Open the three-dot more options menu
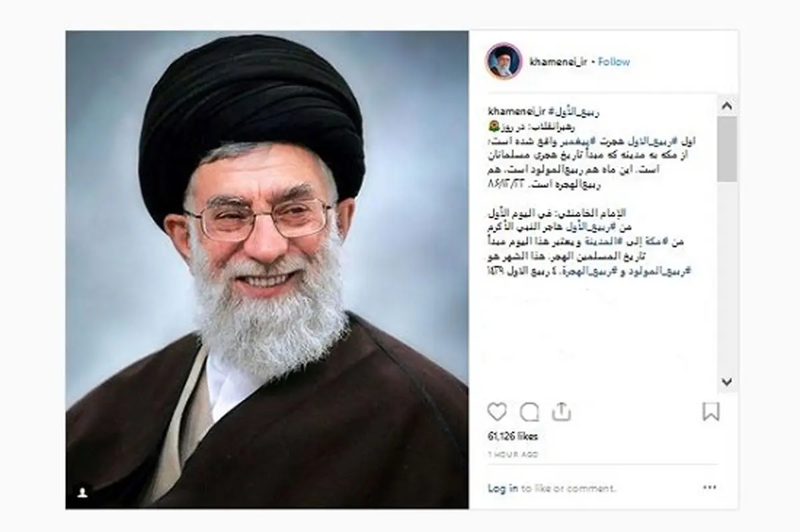 [711, 488]
